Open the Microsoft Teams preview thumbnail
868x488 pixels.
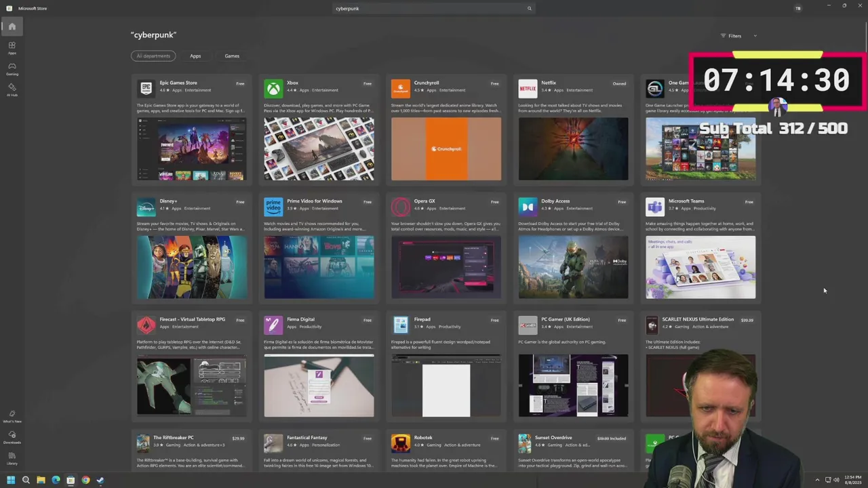click(701, 267)
